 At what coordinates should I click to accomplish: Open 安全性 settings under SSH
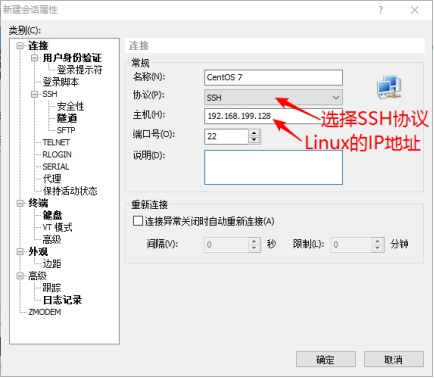70,106
